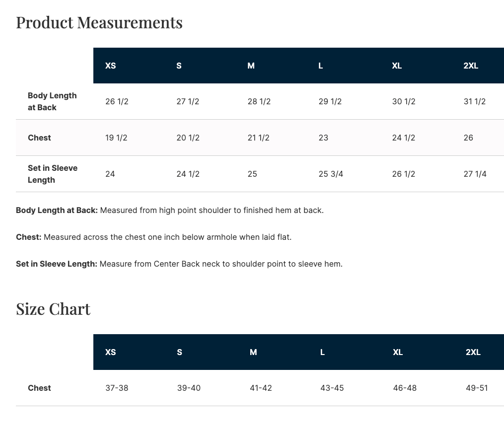Select the 27 1/4 sleeve length cell
The width and height of the screenshot is (504, 430).
[475, 174]
